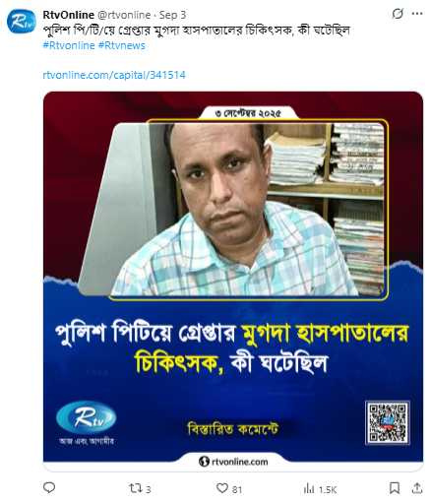
Task: Click the rtvonline.com footer in image
Action: (233, 462)
